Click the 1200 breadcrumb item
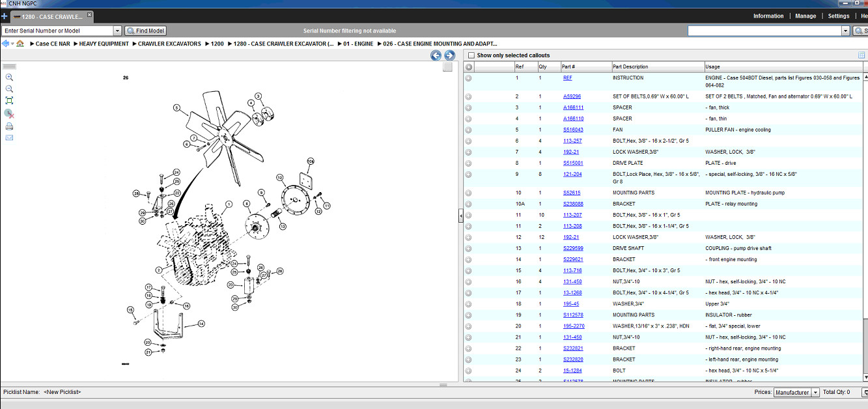 click(x=217, y=44)
